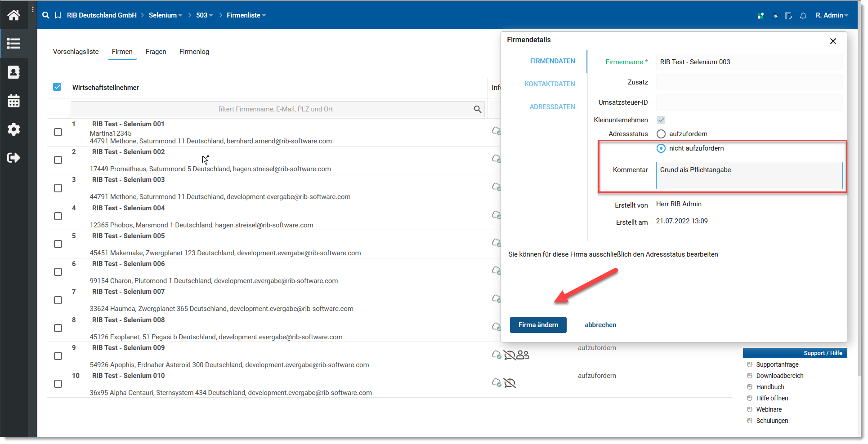Image resolution: width=868 pixels, height=444 pixels.
Task: Open the settings gear in sidebar
Action: [13, 129]
